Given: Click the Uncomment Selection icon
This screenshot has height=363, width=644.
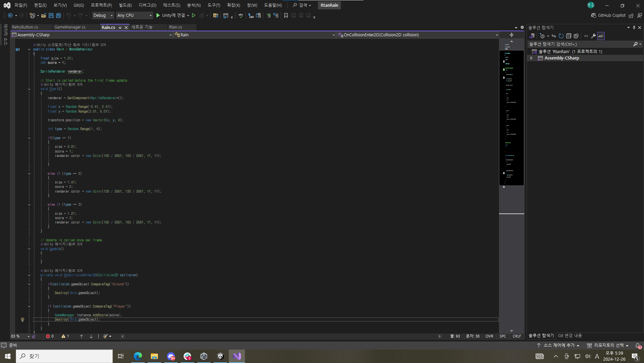Looking at the screenshot, I should pos(276,15).
